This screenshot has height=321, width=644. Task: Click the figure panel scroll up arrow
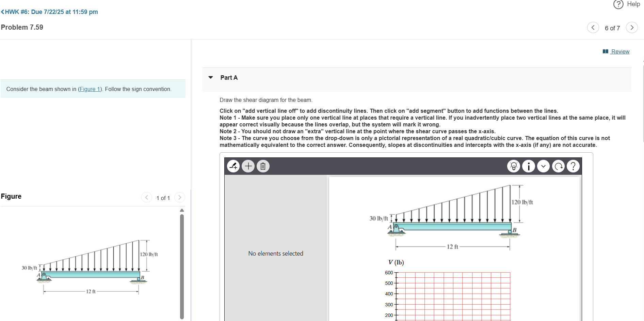click(x=182, y=210)
